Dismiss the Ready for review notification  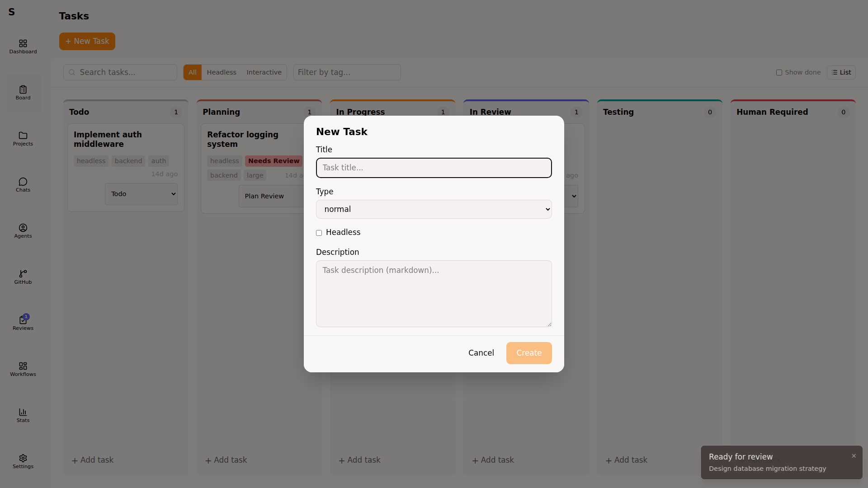pos(854,456)
